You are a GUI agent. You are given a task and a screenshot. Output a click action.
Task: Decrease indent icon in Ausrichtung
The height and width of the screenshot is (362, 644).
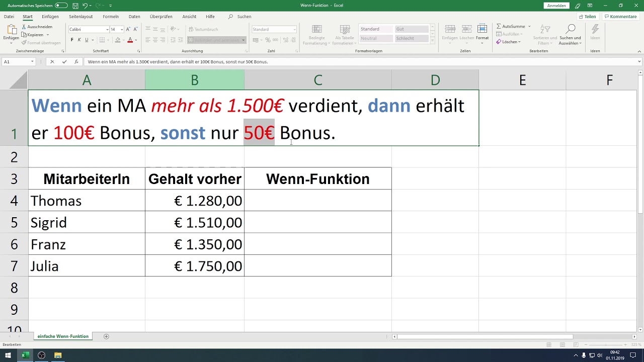click(x=173, y=40)
